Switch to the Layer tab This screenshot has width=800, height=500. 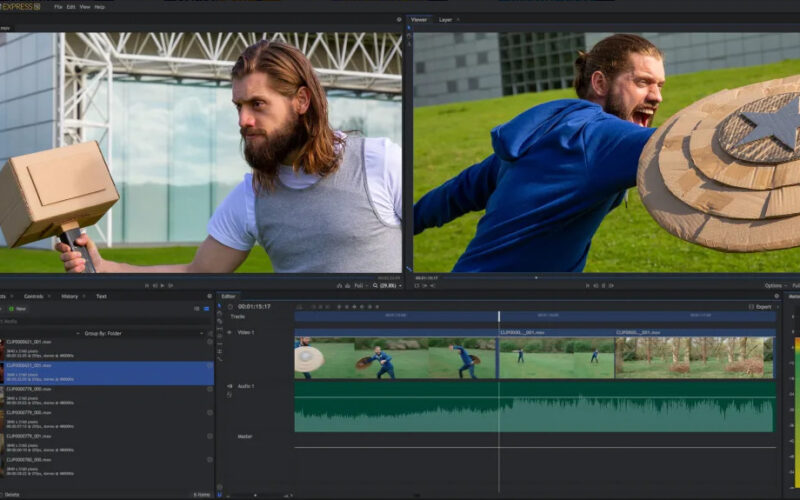(445, 19)
